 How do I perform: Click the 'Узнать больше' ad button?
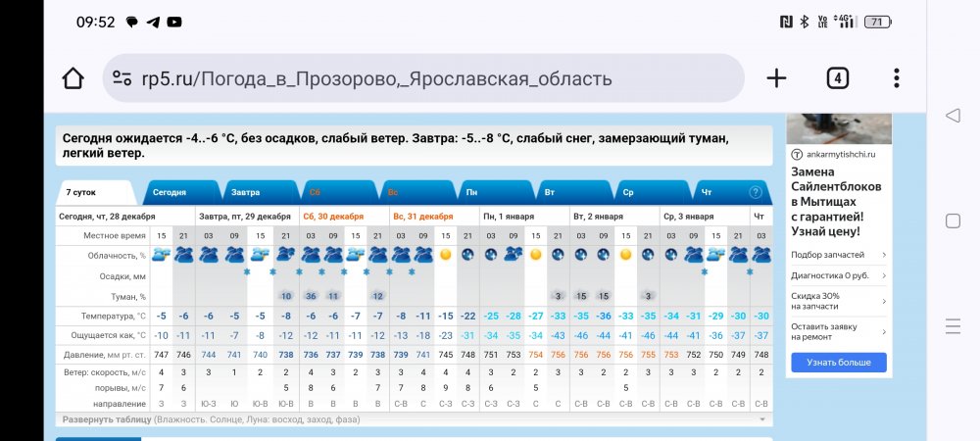click(838, 363)
